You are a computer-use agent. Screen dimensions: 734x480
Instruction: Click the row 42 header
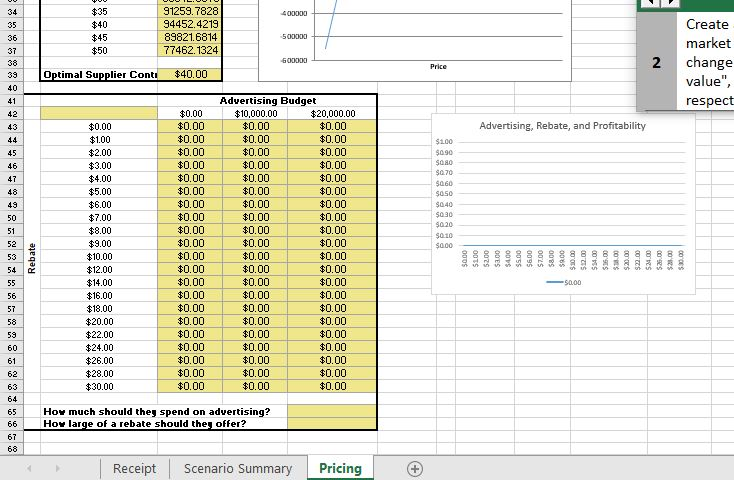coord(12,114)
